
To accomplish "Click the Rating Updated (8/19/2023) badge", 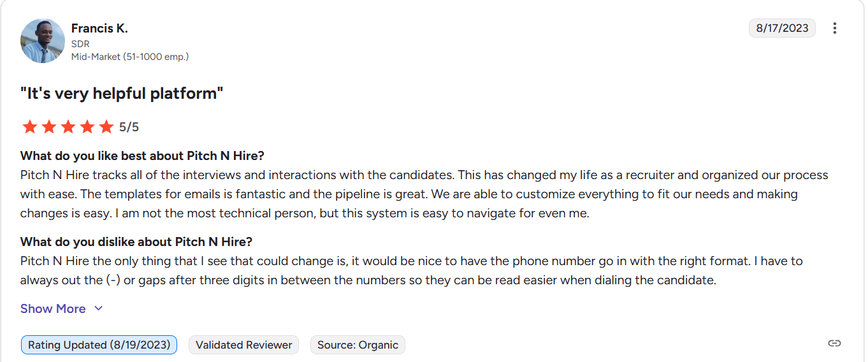I will coord(99,345).
